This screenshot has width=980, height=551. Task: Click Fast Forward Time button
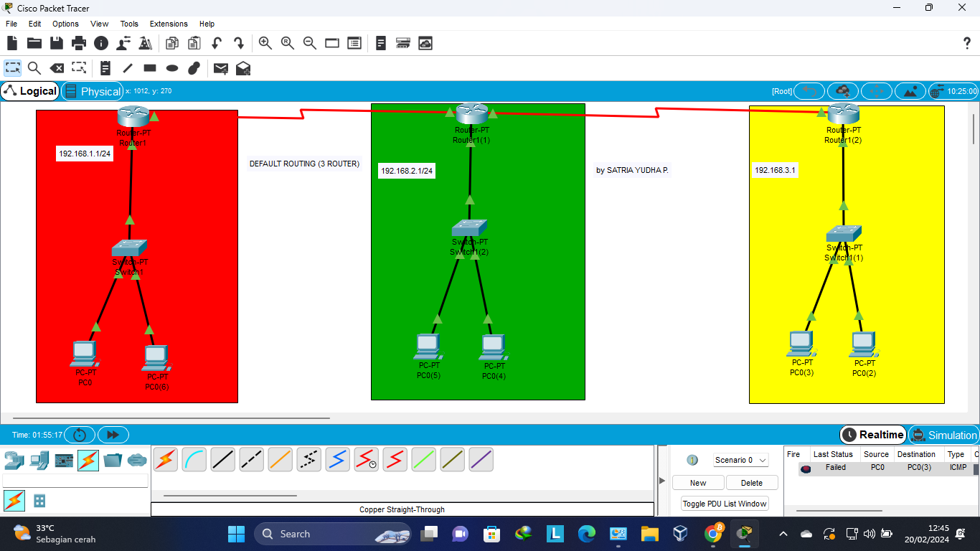click(113, 435)
